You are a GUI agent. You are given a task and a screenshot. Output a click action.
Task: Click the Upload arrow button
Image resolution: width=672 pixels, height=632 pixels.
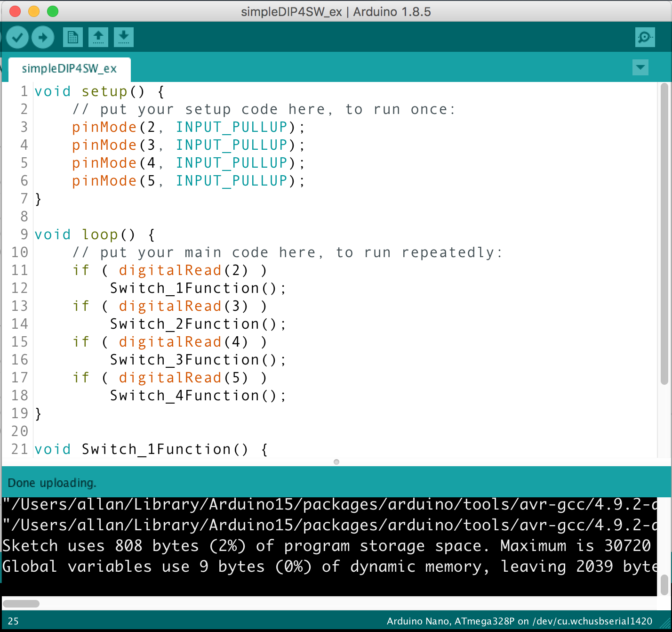43,37
